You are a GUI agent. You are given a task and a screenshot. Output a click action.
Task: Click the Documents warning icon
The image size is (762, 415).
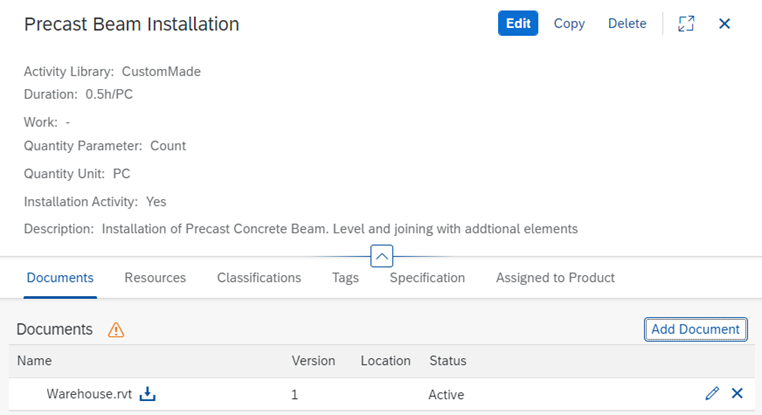click(x=116, y=330)
